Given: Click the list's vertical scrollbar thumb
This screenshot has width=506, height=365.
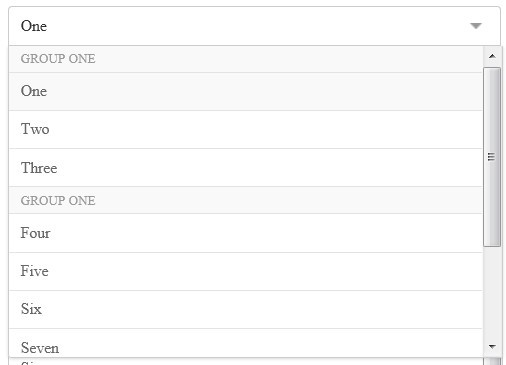Looking at the screenshot, I should coord(492,157).
